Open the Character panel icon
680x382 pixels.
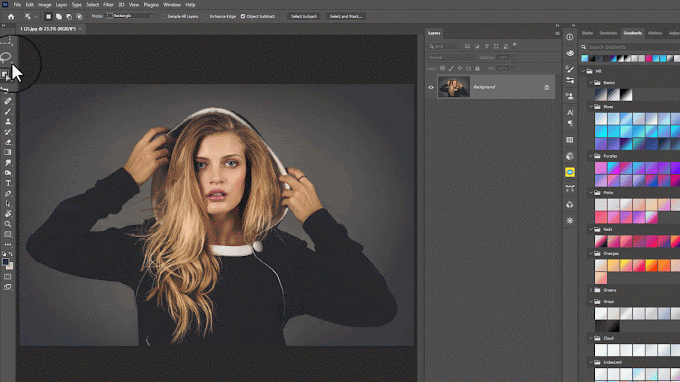pos(570,112)
